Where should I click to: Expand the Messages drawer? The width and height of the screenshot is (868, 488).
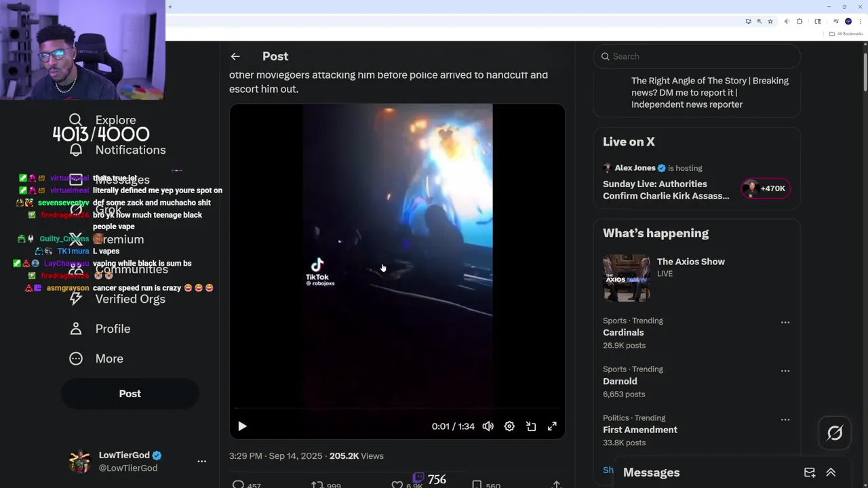831,472
